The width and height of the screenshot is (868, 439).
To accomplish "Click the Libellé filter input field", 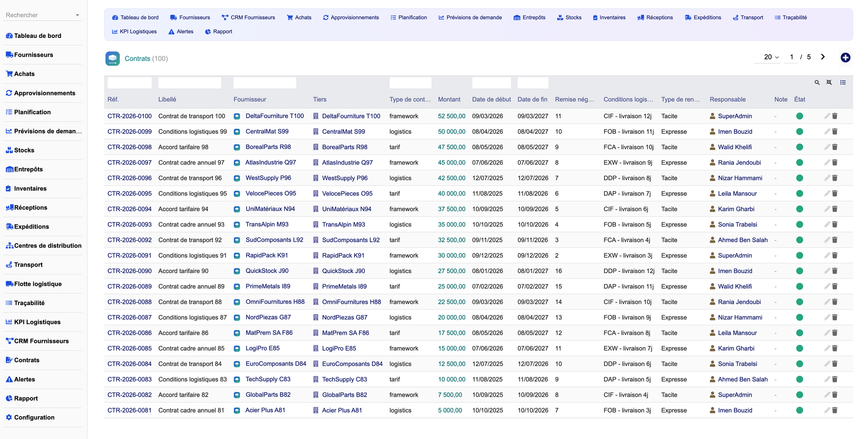I will click(x=190, y=83).
